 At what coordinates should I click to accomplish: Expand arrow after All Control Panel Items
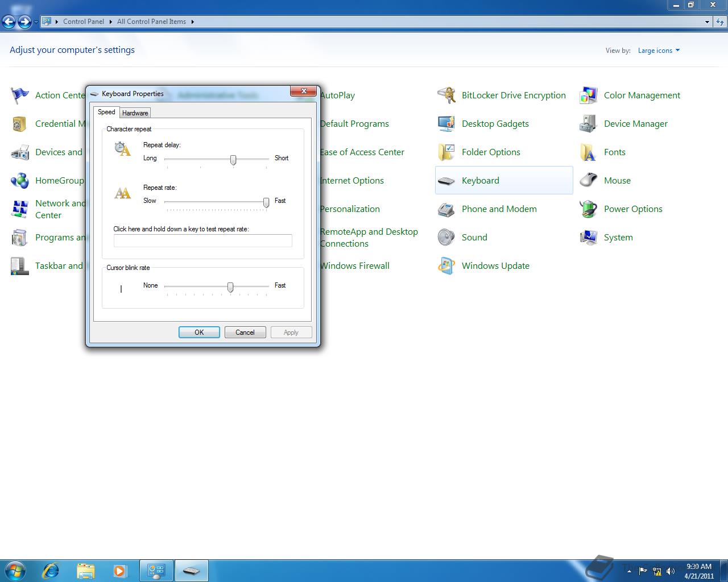pyautogui.click(x=192, y=22)
